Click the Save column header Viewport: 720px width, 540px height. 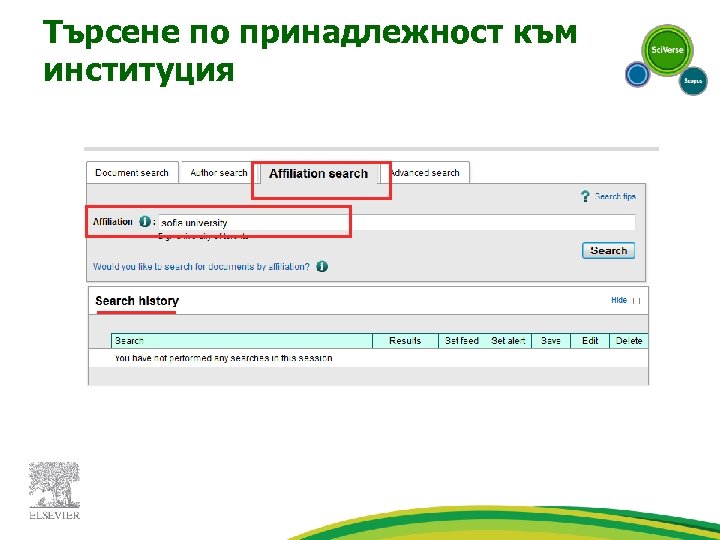pyautogui.click(x=551, y=341)
